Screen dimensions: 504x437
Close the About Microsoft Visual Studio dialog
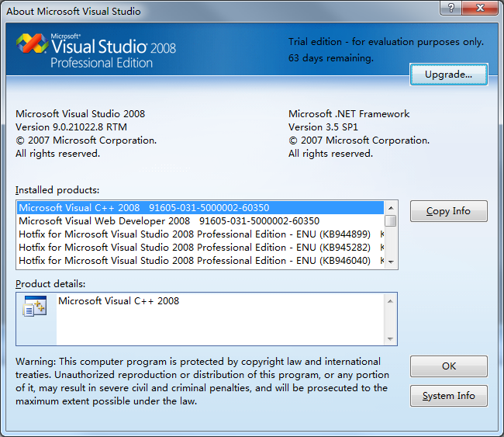(x=480, y=8)
